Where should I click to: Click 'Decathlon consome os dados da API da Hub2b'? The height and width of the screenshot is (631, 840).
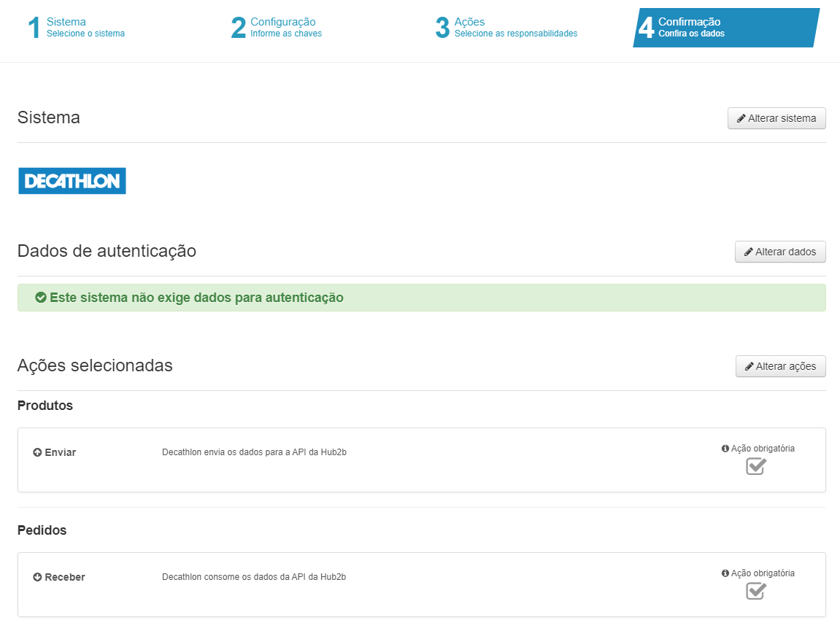coord(254,577)
